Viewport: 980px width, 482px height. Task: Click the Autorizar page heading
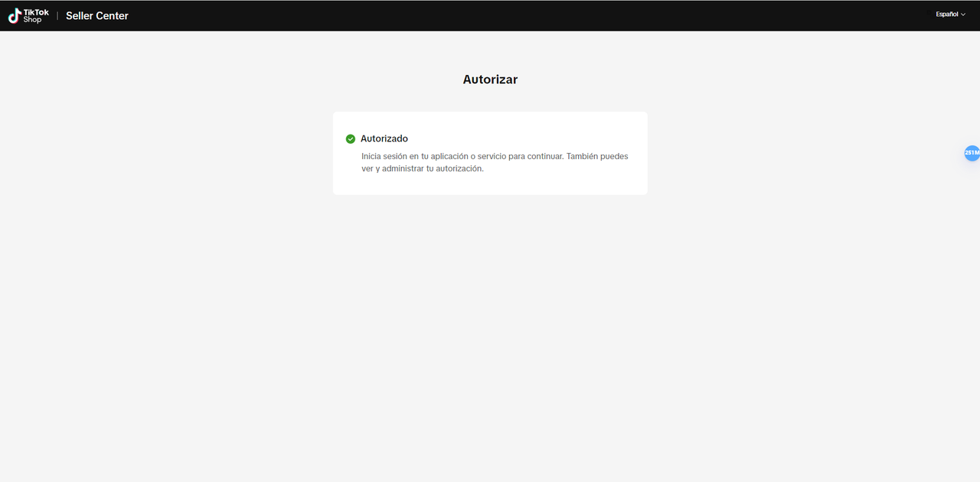point(490,80)
